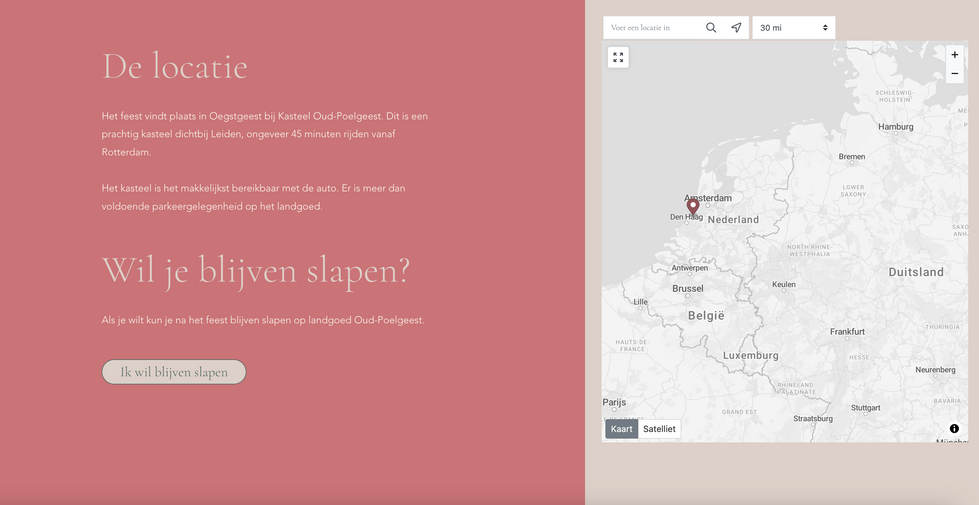Open the 30 mi radius dropdown
Image resolution: width=979 pixels, height=505 pixels.
tap(794, 27)
